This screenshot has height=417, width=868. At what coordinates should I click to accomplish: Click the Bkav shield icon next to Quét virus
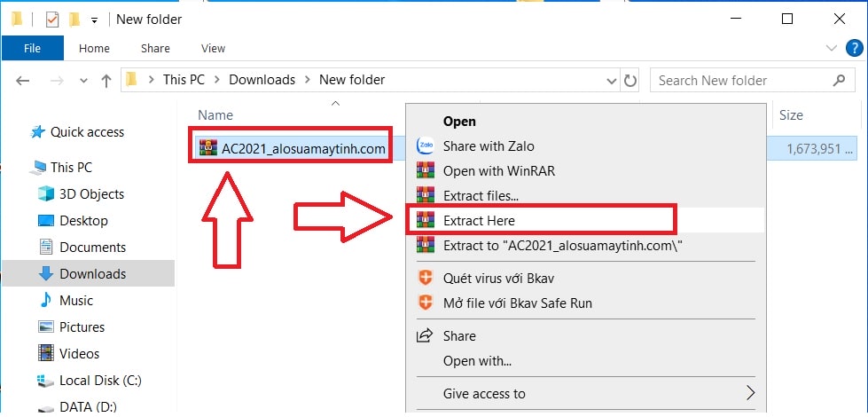(x=425, y=278)
